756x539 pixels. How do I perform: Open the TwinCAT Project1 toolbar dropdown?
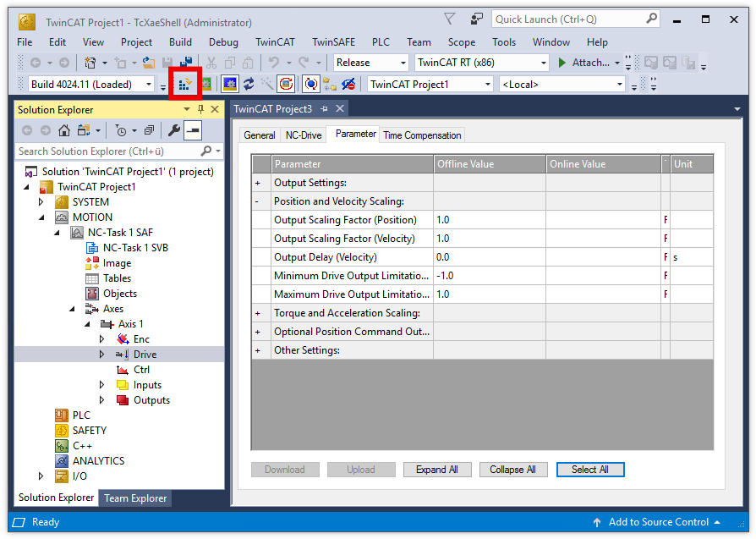[487, 85]
